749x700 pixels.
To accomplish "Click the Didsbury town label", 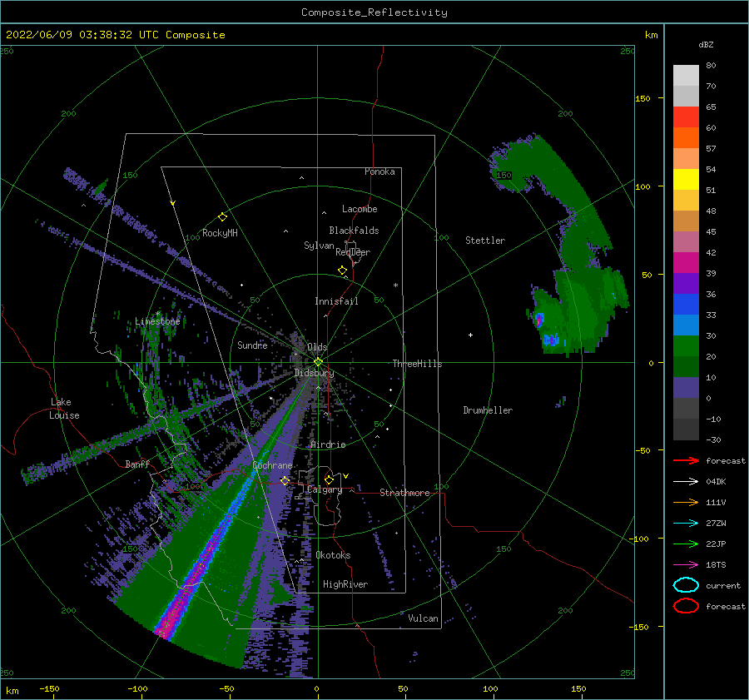I will coord(314,373).
